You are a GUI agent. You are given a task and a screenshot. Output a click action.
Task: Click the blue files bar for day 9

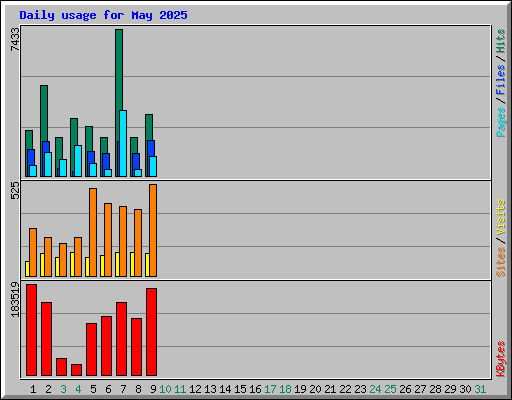pyautogui.click(x=151, y=148)
